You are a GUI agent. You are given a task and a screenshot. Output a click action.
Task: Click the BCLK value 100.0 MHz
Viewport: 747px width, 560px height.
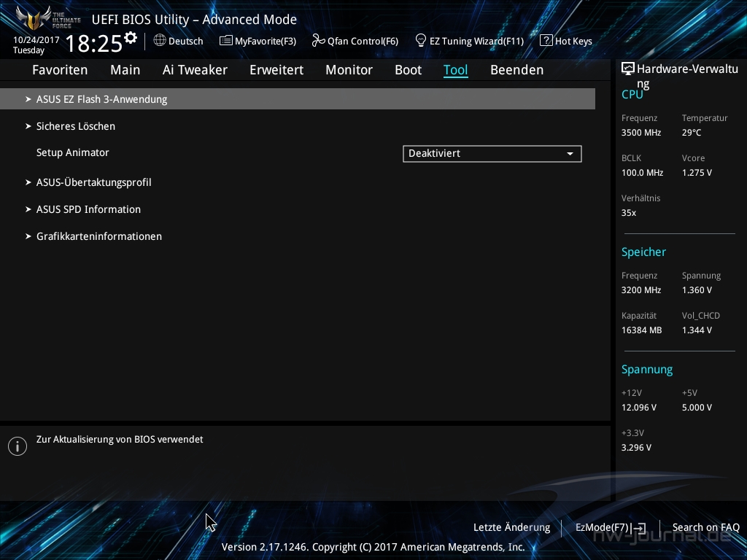(642, 173)
